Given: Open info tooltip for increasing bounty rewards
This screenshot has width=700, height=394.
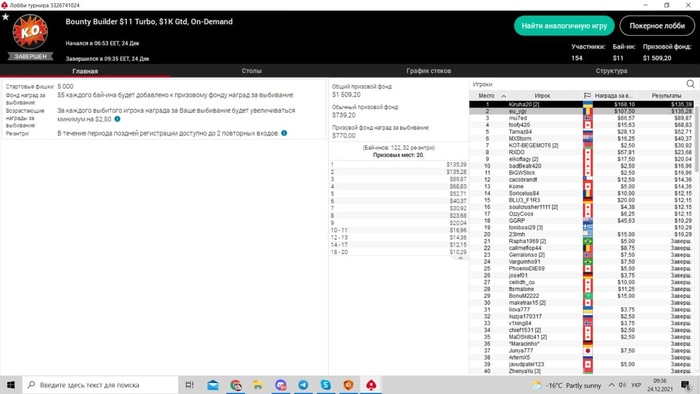Looking at the screenshot, I should [117, 119].
